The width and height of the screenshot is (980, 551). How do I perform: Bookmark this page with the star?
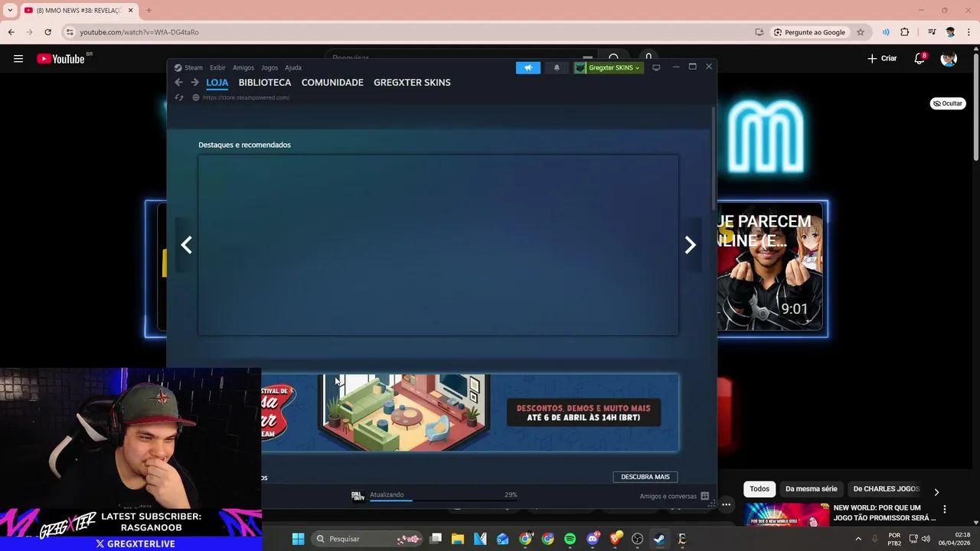click(x=861, y=32)
